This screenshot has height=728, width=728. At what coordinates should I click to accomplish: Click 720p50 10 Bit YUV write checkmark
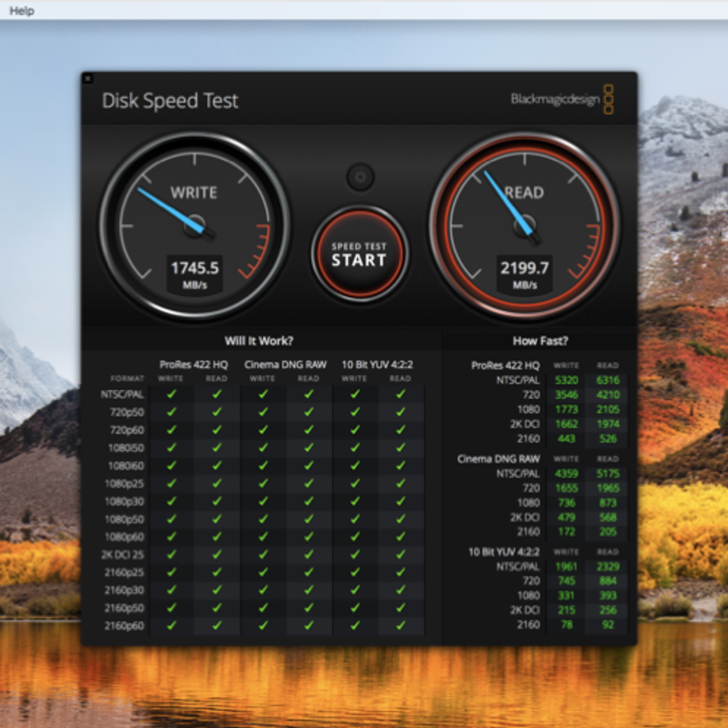tap(355, 412)
